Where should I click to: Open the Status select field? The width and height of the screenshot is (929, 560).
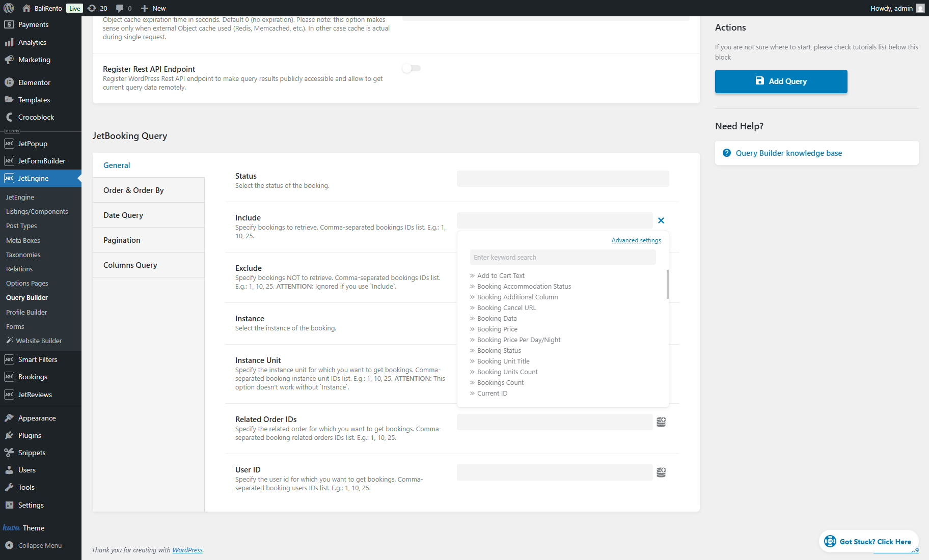(x=563, y=179)
